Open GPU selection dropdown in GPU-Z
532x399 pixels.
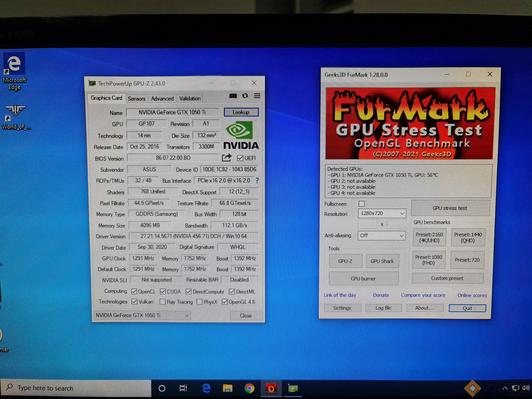[142, 315]
